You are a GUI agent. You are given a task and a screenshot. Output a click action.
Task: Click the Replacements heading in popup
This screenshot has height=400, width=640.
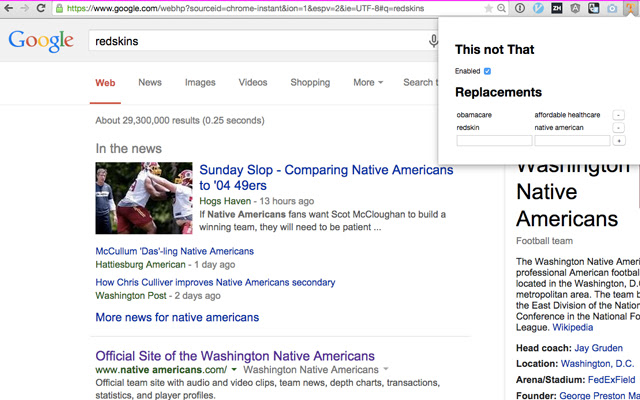[x=498, y=92]
